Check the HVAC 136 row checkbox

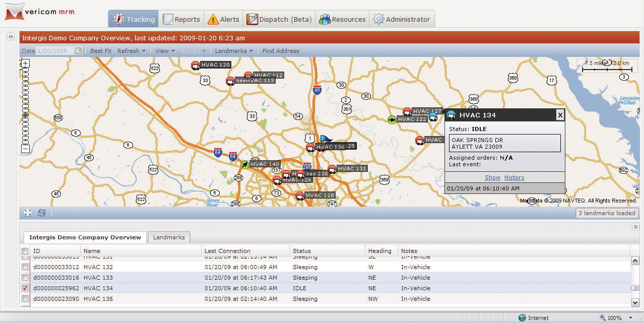[25, 299]
